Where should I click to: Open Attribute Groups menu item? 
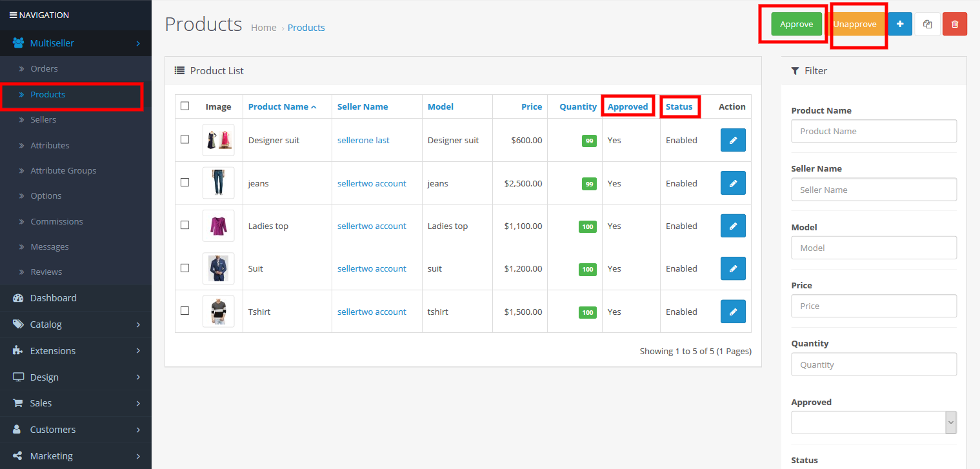[x=63, y=170]
